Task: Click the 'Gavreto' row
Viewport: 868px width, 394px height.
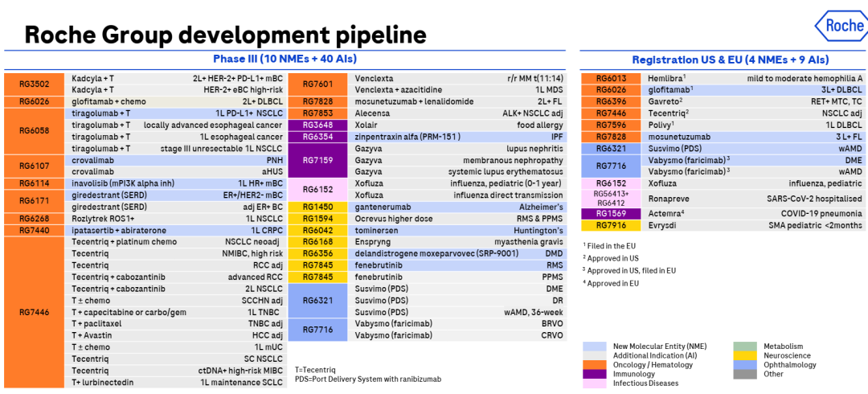Action: (x=754, y=102)
